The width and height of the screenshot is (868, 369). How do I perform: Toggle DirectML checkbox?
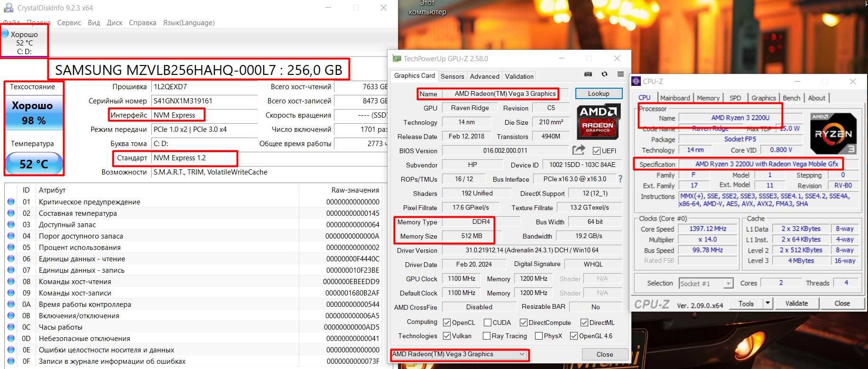click(584, 323)
